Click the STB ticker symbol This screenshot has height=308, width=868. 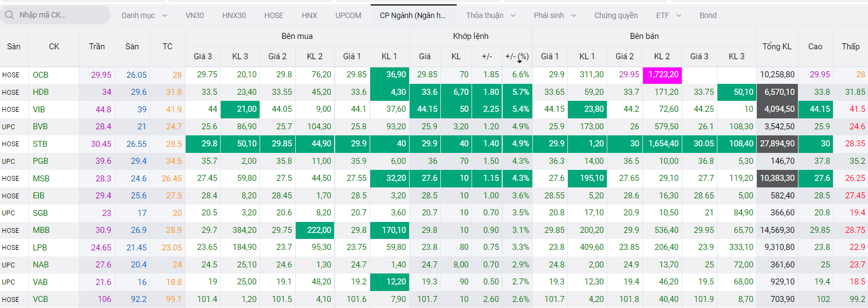tap(40, 144)
